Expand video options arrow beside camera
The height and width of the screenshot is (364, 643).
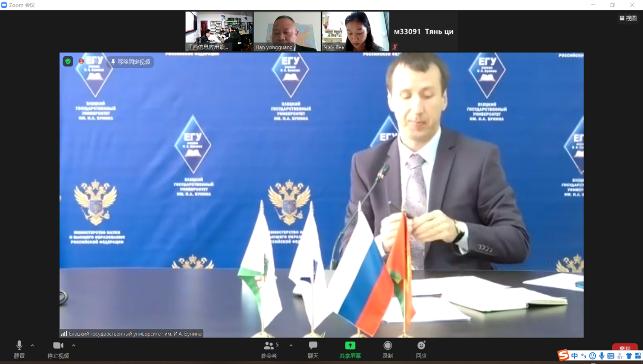tap(74, 345)
